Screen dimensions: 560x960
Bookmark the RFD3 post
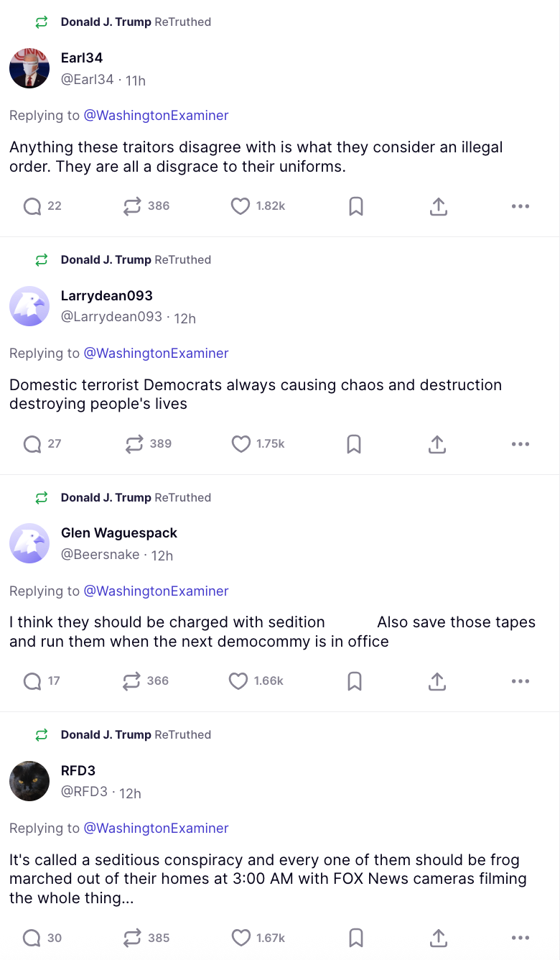pos(355,938)
